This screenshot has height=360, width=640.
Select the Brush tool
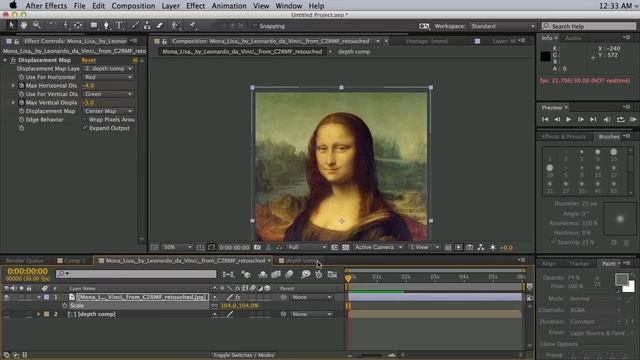click(135, 25)
